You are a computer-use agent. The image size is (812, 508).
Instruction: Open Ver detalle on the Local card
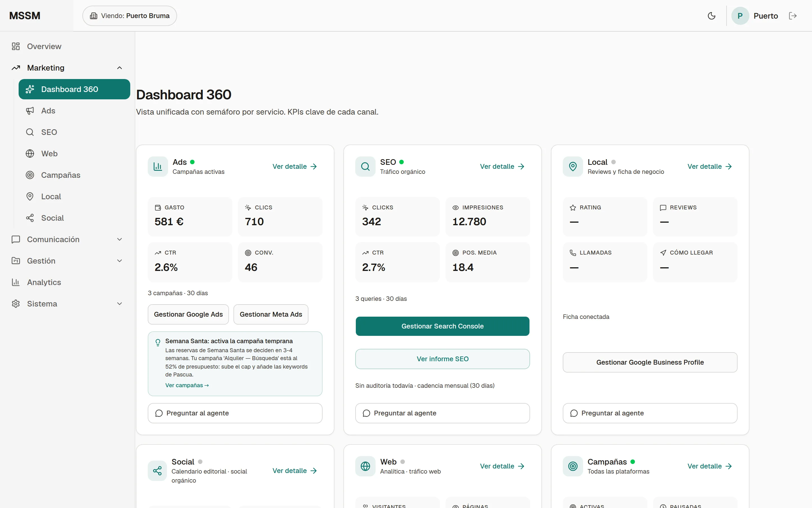click(710, 166)
